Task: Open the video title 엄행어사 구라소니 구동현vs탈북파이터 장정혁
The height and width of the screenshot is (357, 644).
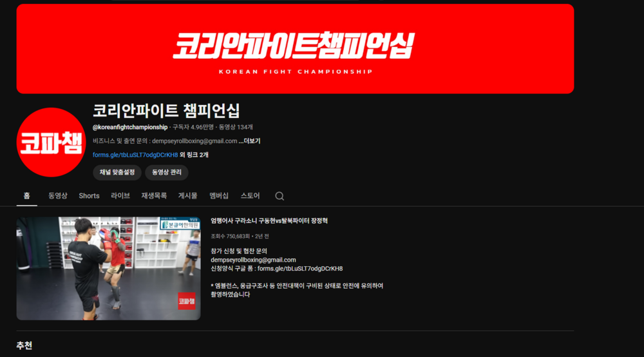Action: [x=269, y=221]
